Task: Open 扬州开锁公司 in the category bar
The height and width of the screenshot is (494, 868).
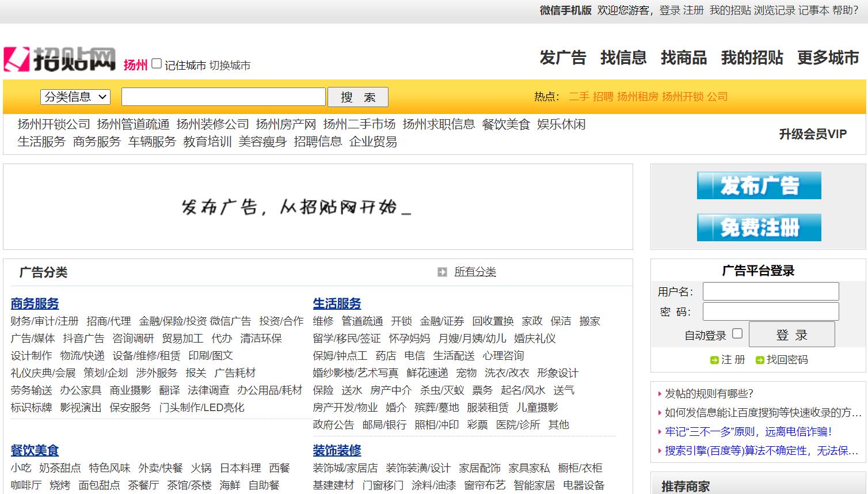Action: tap(54, 124)
